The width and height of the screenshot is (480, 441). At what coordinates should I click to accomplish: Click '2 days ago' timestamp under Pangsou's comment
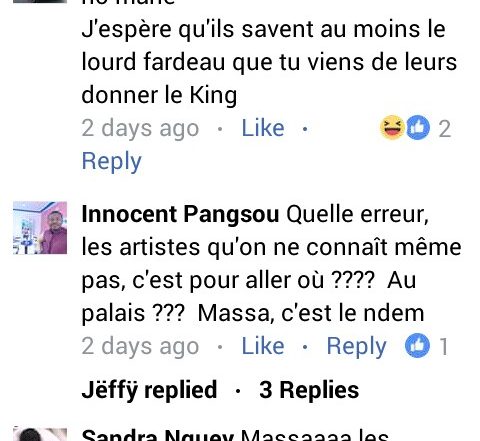coord(140,347)
